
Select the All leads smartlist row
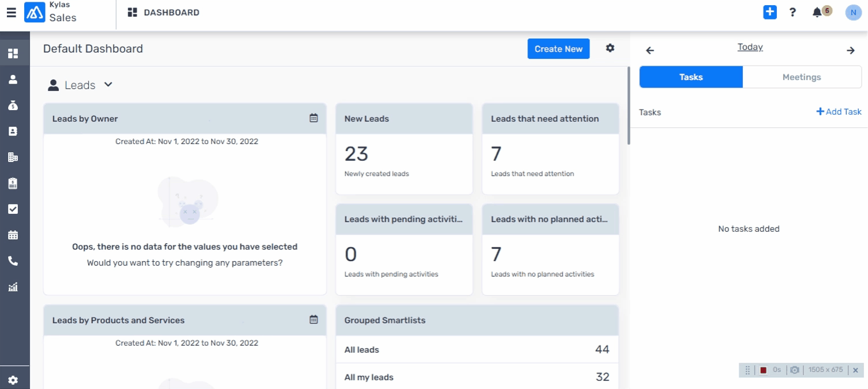coord(477,349)
